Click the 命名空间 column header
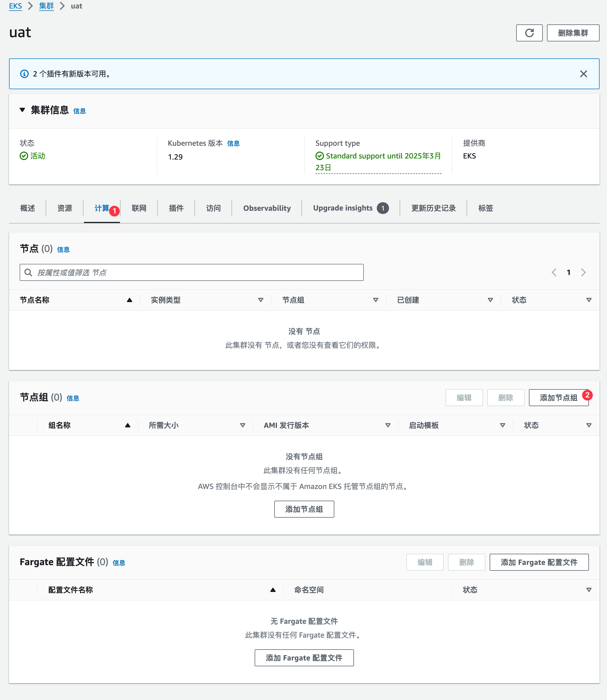The height and width of the screenshot is (700, 607). pos(309,590)
